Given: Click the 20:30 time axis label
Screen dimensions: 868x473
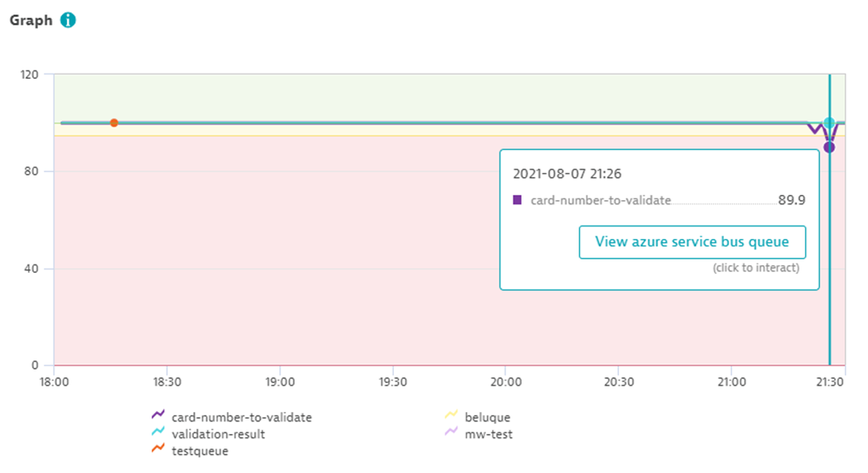Looking at the screenshot, I should click(x=619, y=382).
